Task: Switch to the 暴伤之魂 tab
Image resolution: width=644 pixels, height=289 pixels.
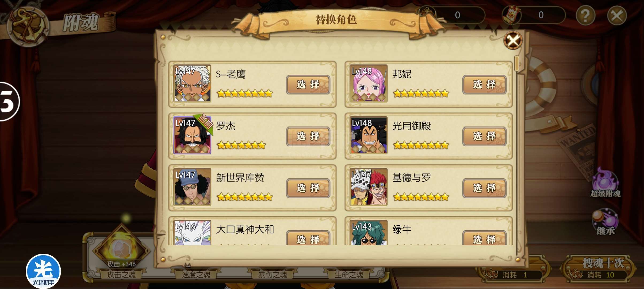Action: pos(272,275)
